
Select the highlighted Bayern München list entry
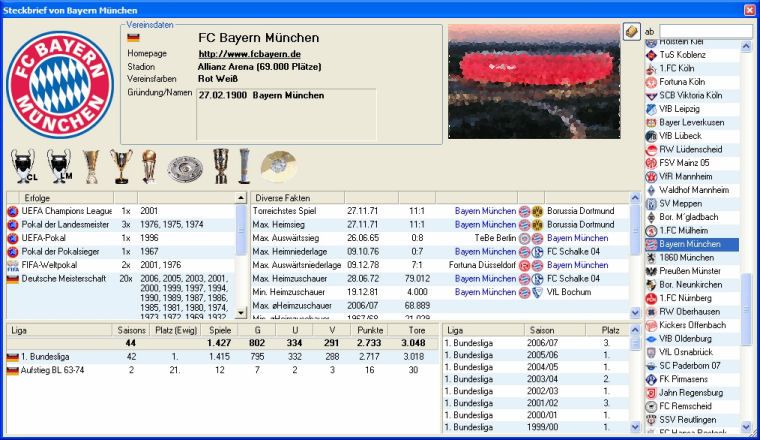click(693, 244)
